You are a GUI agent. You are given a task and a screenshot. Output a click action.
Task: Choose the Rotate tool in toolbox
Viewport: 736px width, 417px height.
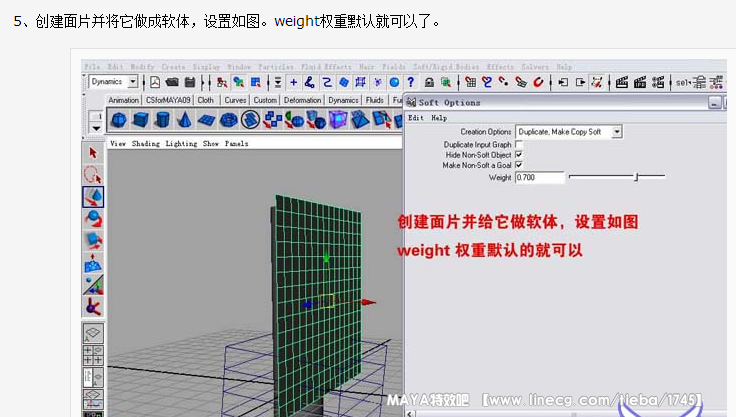[x=93, y=219]
